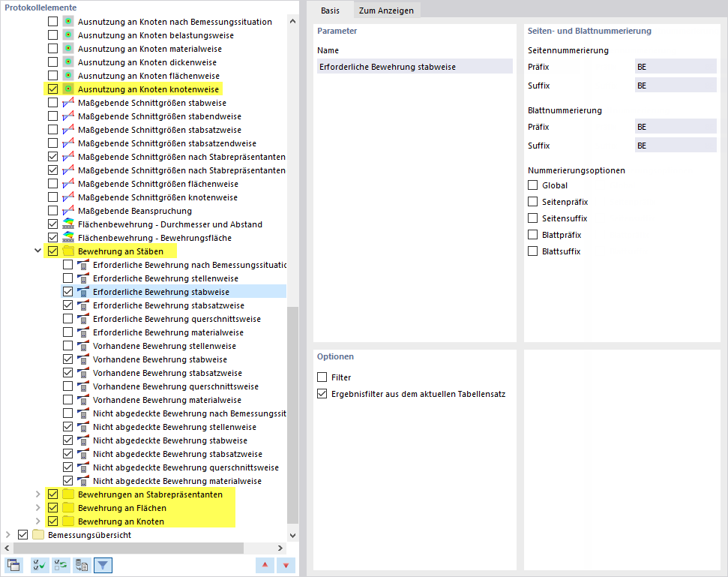Click the scroll-up arrow of the tree
Viewport: 728px width, 577px height.
[292, 21]
